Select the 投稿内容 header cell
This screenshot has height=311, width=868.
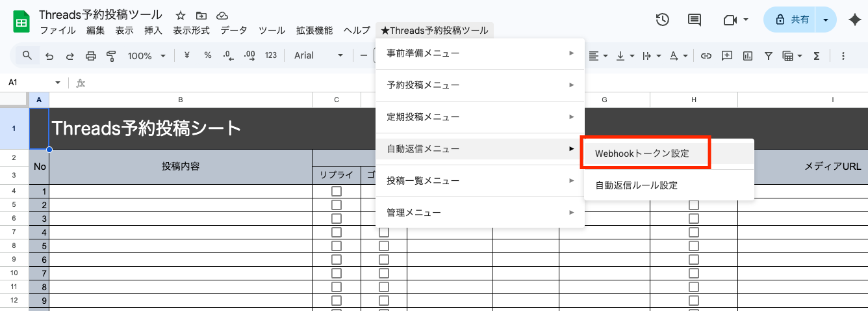tap(181, 167)
